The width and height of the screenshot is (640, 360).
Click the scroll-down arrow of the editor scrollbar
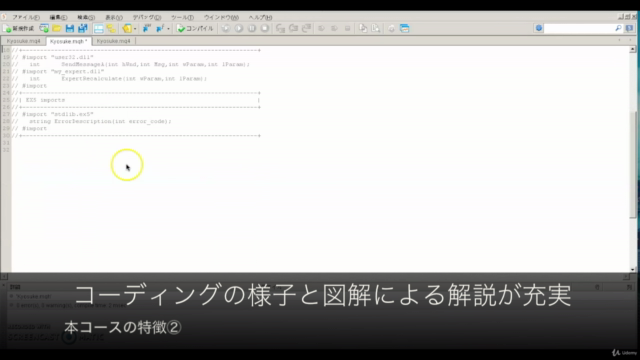point(633,269)
